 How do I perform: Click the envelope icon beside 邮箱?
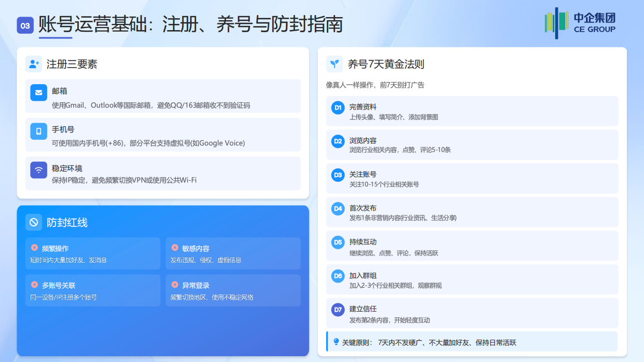(38, 93)
